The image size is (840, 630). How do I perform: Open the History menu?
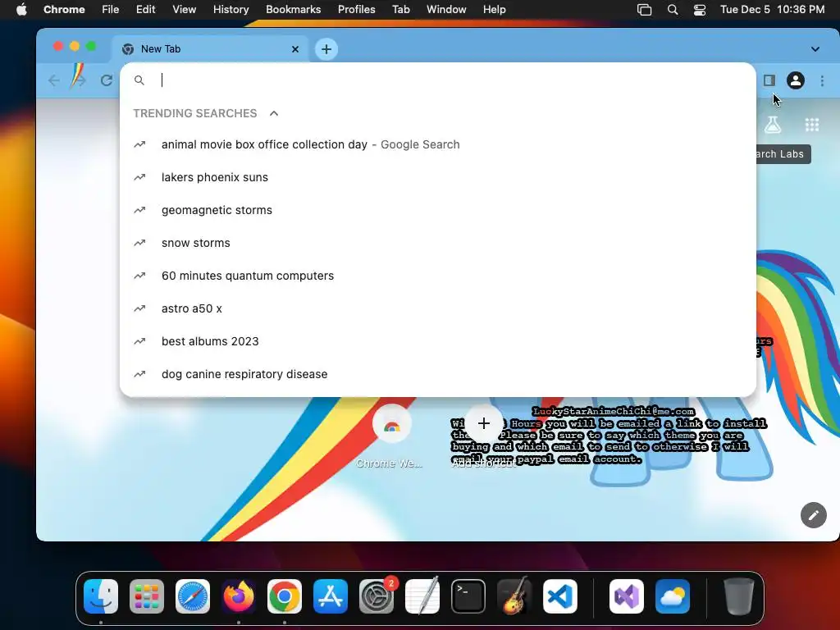(x=231, y=10)
